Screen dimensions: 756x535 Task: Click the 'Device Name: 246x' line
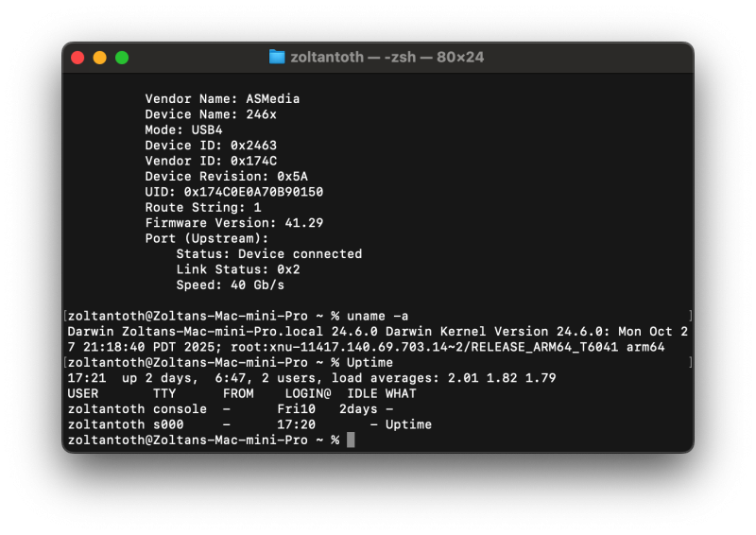[211, 114]
